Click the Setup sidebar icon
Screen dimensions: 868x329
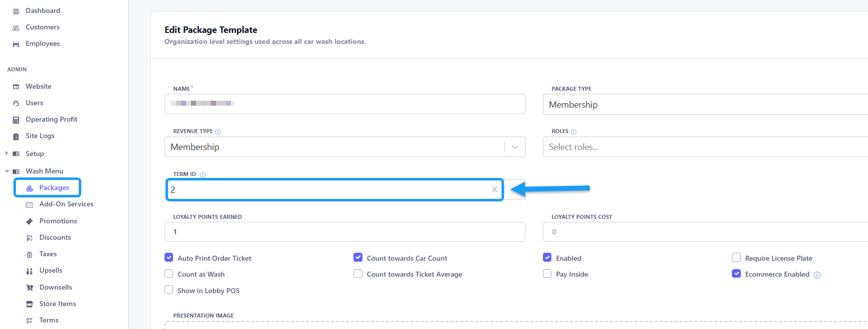(x=16, y=154)
